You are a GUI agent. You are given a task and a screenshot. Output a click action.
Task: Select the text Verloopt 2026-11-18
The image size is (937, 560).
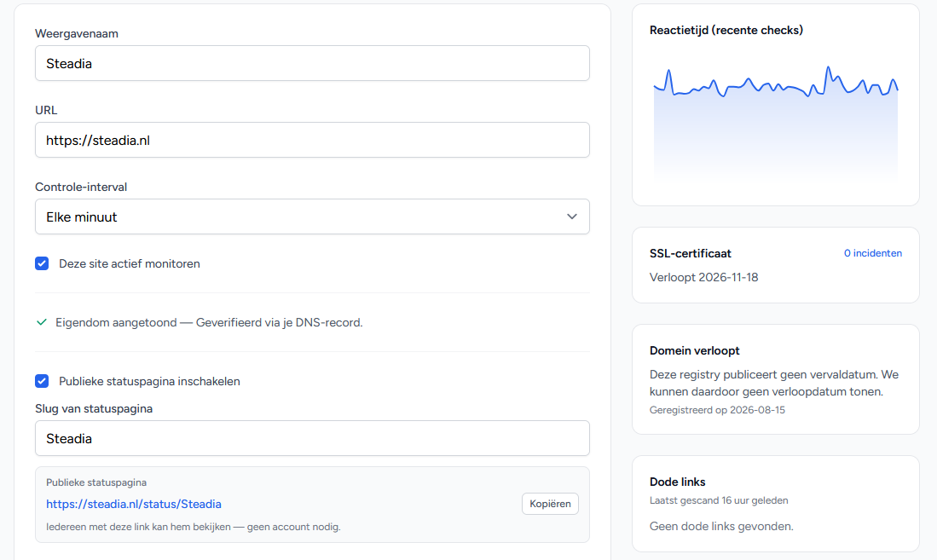(x=704, y=277)
